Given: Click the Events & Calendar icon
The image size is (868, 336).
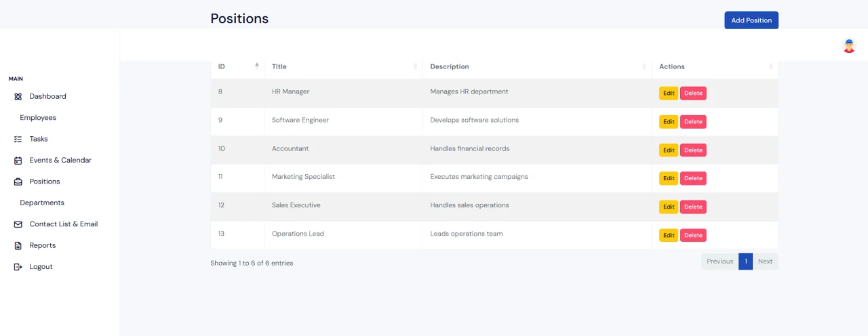Looking at the screenshot, I should (18, 161).
